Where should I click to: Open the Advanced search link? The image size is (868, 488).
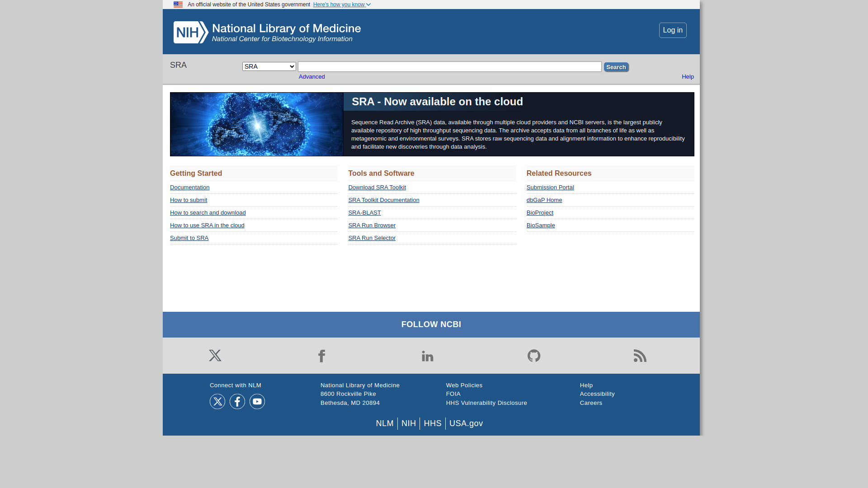[x=312, y=77]
